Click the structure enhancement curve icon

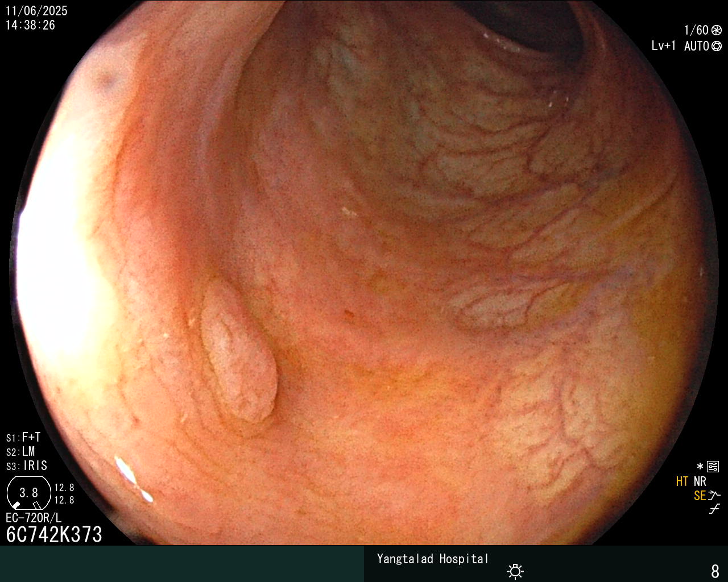[x=714, y=496]
